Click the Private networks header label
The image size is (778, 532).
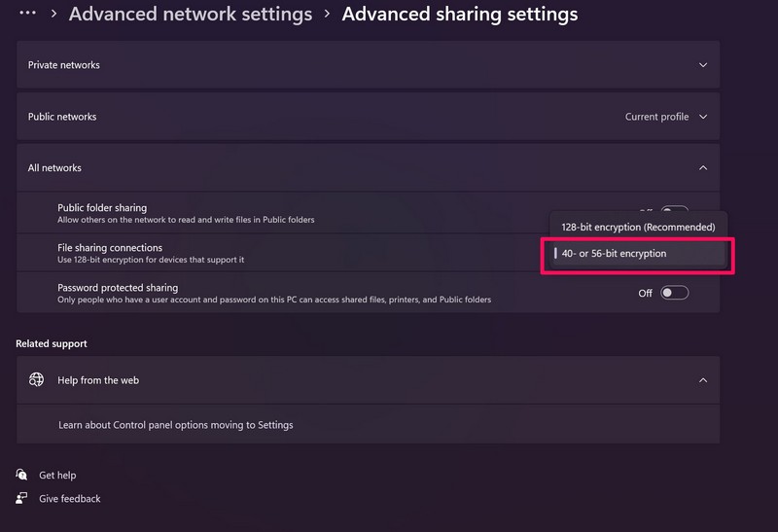coord(64,65)
